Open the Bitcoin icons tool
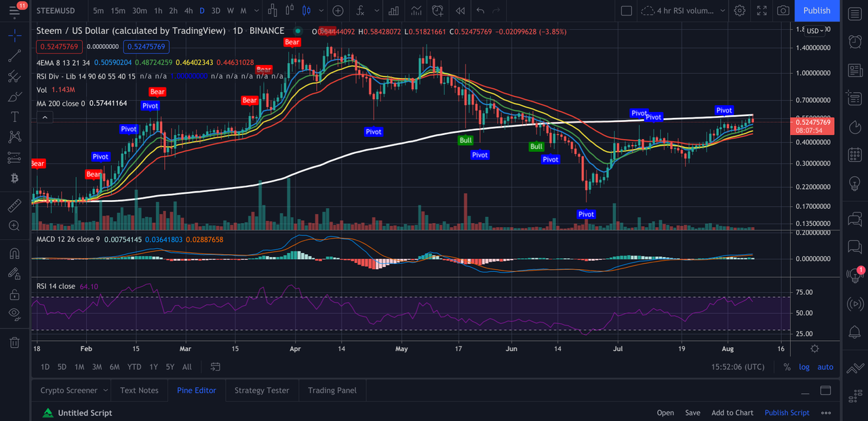 tap(14, 178)
